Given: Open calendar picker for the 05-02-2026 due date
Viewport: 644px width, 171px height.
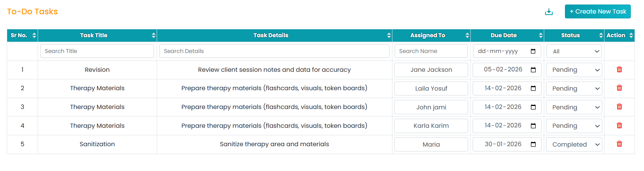Looking at the screenshot, I should point(533,70).
